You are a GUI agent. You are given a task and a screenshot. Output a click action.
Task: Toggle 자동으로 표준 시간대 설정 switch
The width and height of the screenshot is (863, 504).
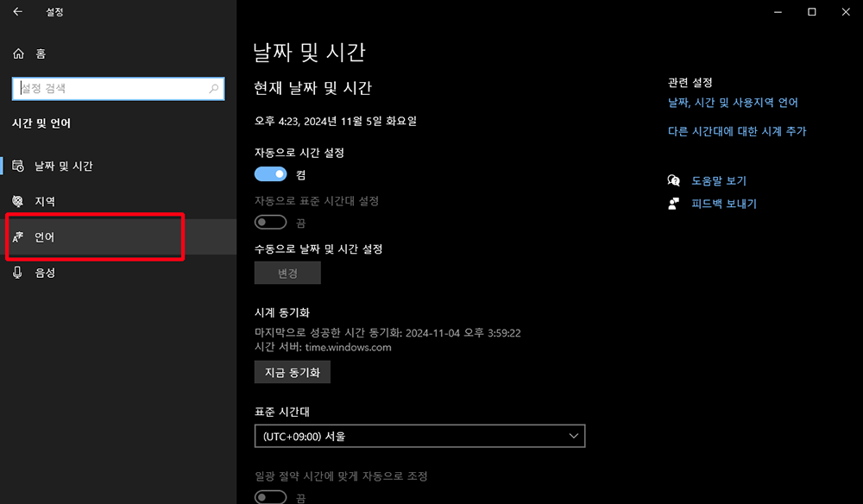click(270, 223)
